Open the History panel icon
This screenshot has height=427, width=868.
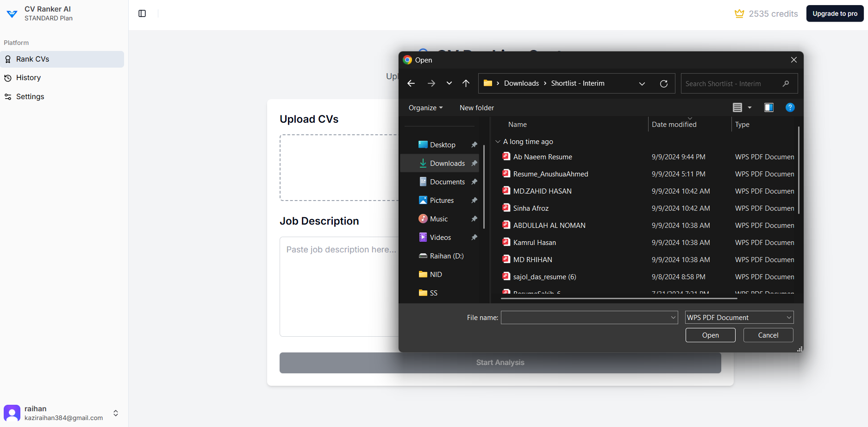tap(8, 77)
